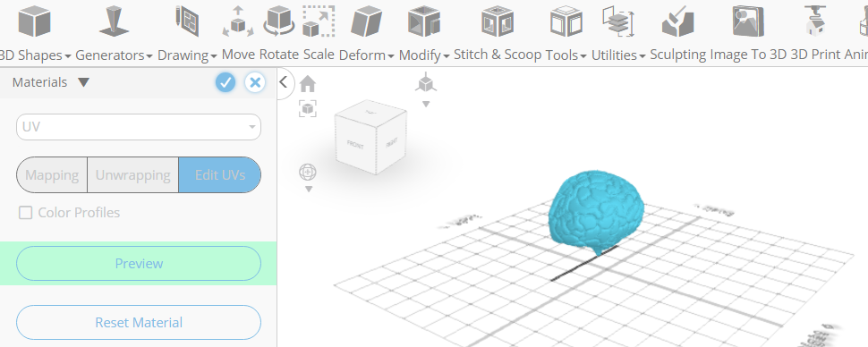This screenshot has width=868, height=347.
Task: Expand the Materials panel dropdown arrow
Action: [83, 82]
